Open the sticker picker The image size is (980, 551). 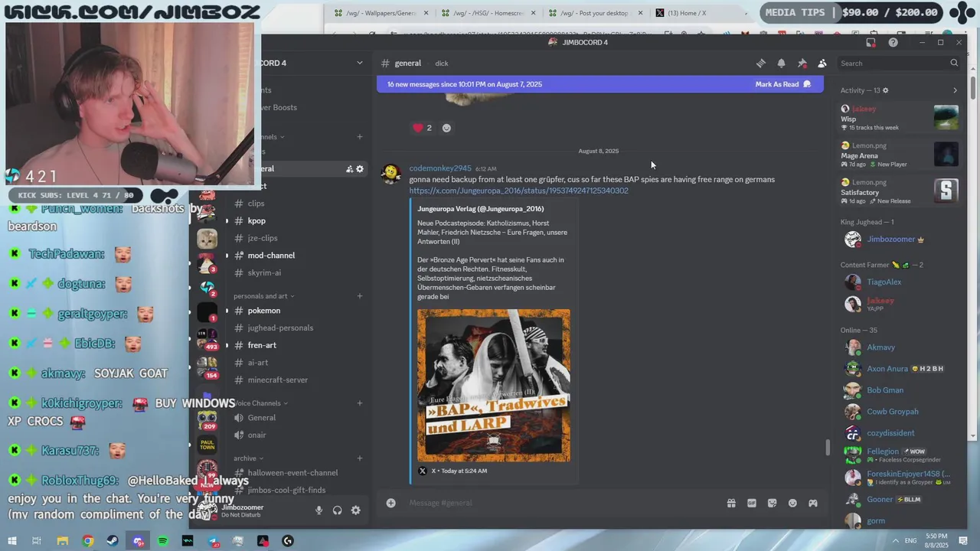point(772,503)
